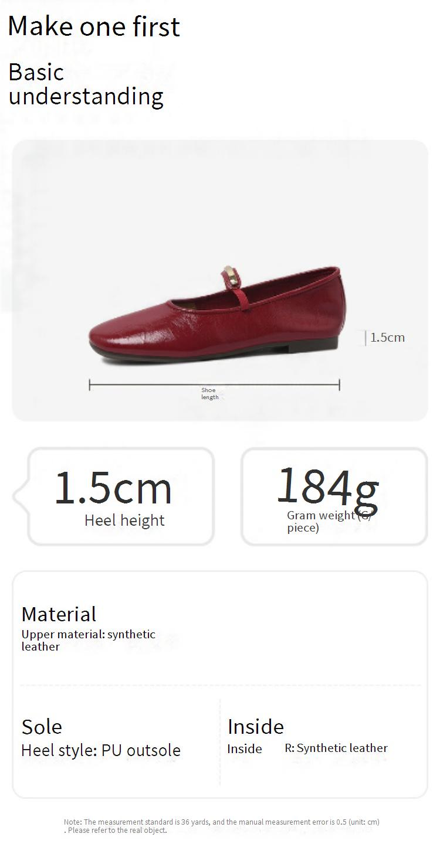Click the measurement note at the bottom
This screenshot has height=868, width=440.
point(222,826)
